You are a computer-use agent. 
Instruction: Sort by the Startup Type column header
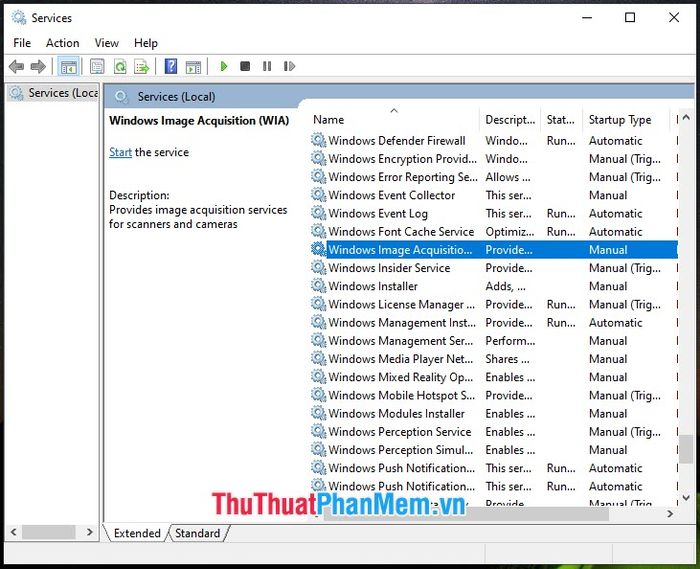(626, 120)
